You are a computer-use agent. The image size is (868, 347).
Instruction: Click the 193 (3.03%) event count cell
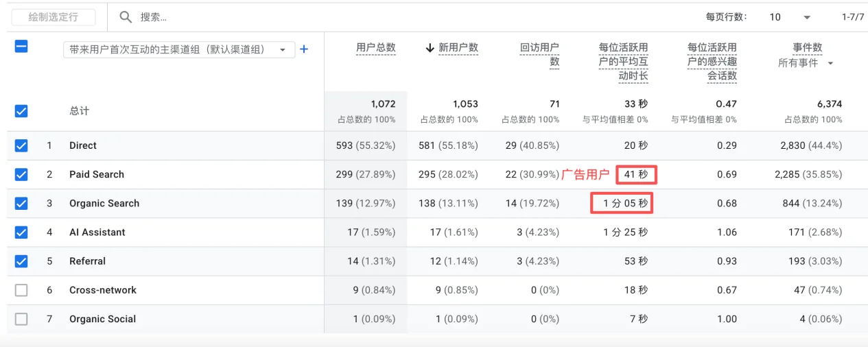815,261
